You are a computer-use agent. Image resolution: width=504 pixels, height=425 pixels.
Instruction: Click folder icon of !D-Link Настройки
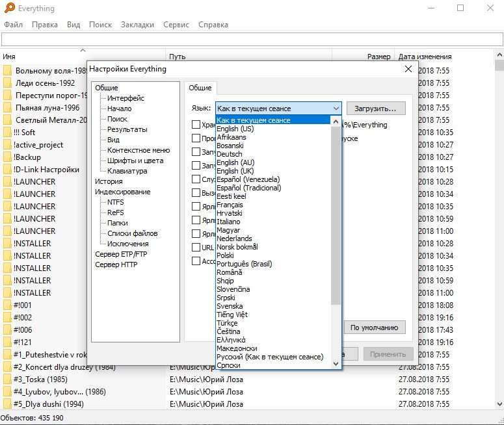(7, 170)
